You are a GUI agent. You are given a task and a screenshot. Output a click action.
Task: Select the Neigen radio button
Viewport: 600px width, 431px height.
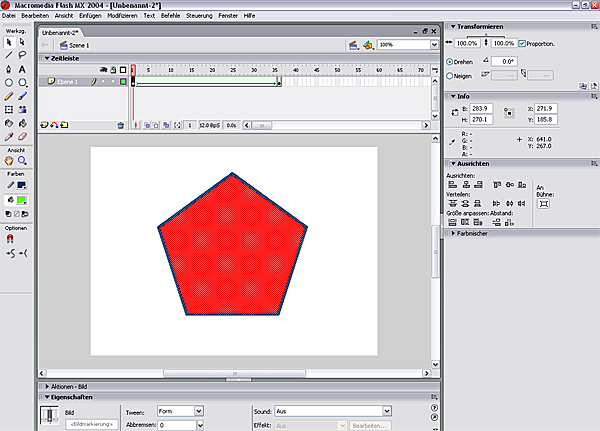(x=450, y=74)
